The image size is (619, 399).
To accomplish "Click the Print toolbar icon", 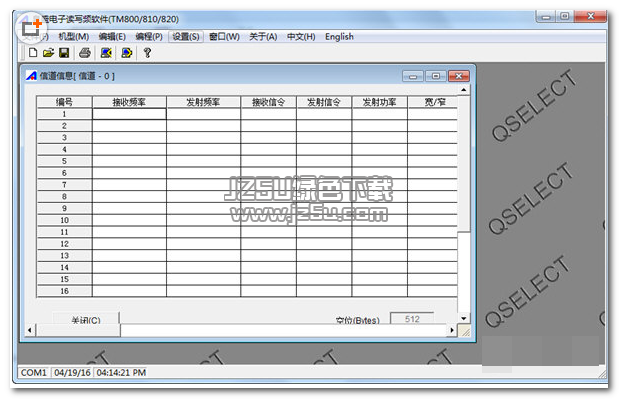I will tap(84, 52).
